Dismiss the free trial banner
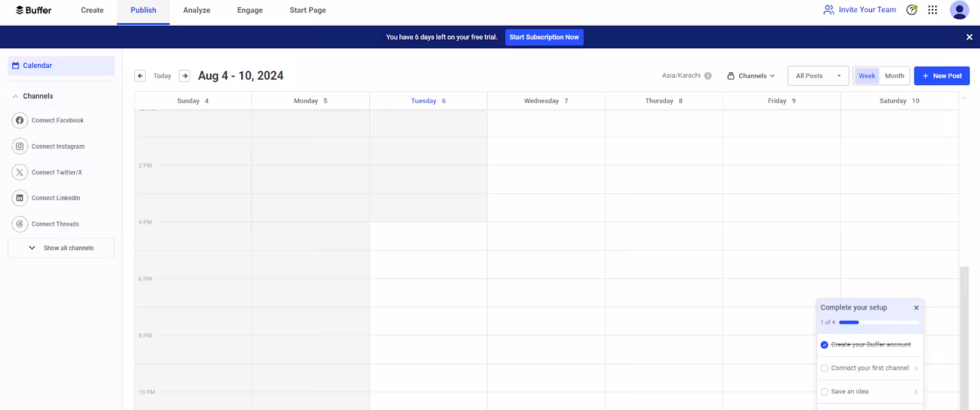Screen dimensions: 980x410 pyautogui.click(x=970, y=37)
